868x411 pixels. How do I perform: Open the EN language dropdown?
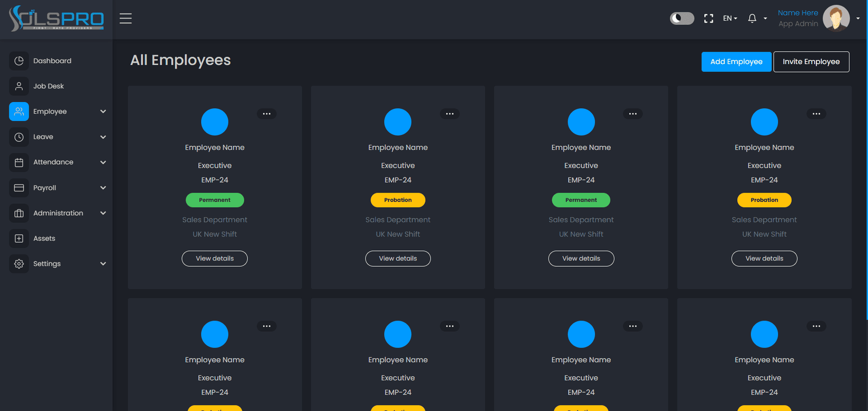[x=730, y=18]
